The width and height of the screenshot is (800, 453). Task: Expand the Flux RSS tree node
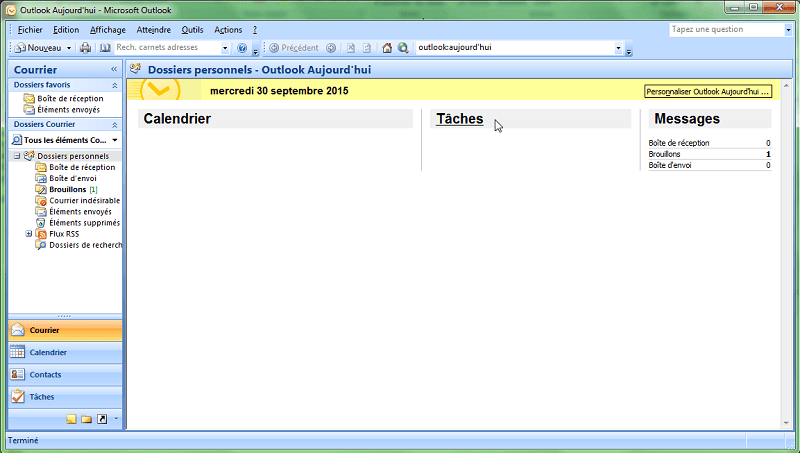29,234
